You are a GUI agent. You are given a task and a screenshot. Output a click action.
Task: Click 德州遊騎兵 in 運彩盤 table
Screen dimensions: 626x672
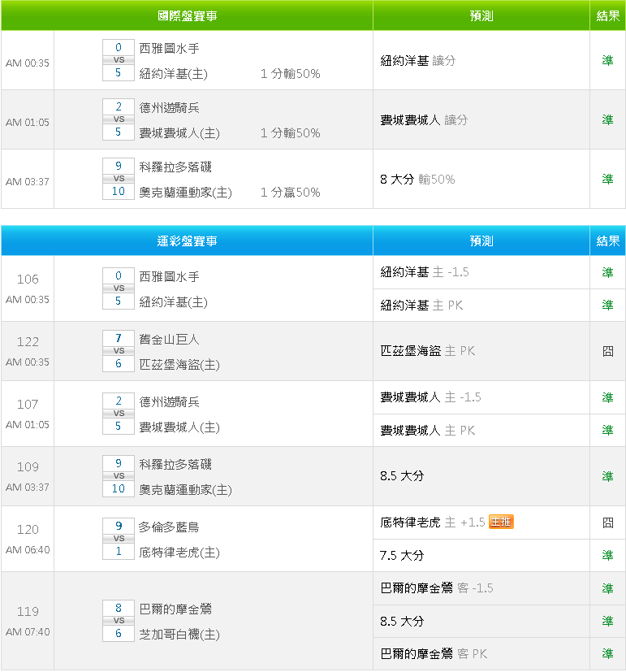coord(169,402)
